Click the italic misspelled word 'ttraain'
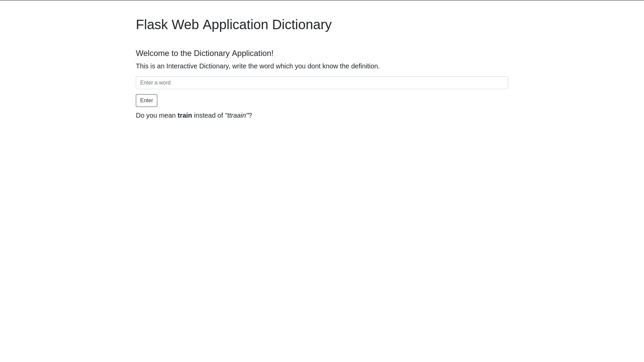 237,116
